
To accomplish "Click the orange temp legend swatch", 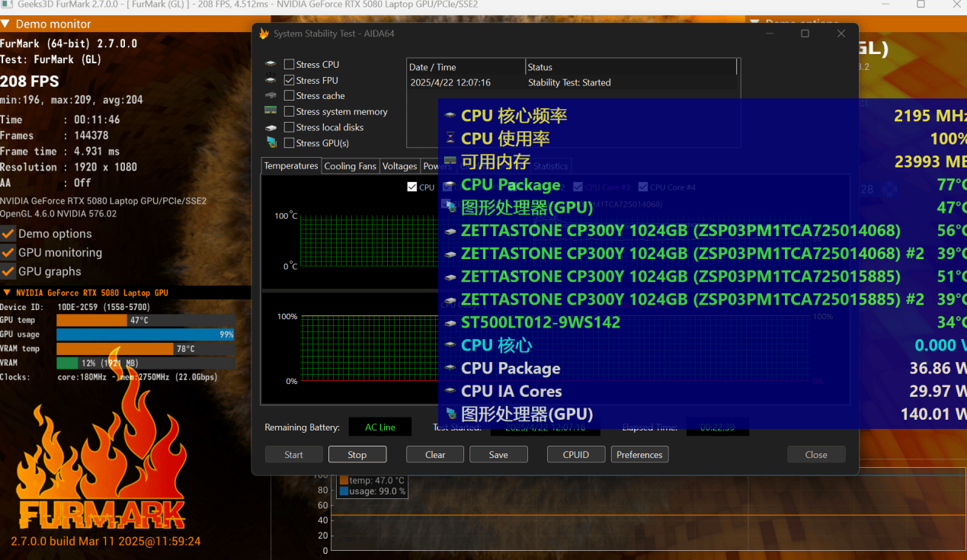I will tap(344, 481).
